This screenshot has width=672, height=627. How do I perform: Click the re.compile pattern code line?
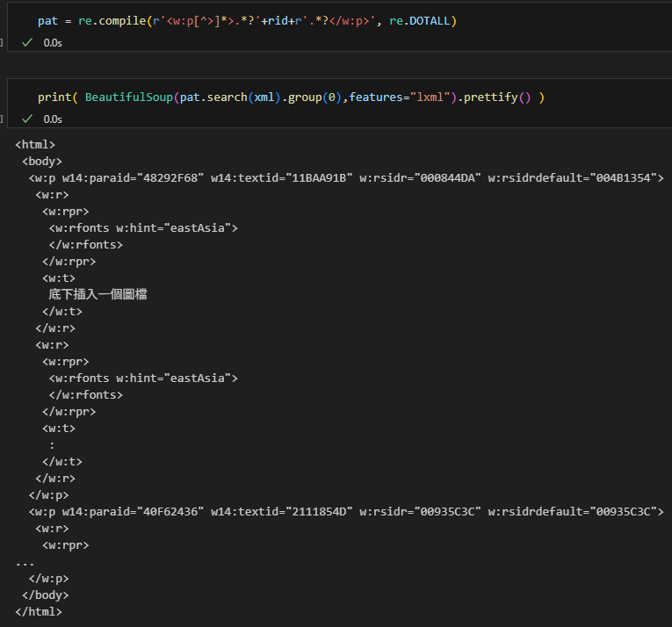coord(248,20)
